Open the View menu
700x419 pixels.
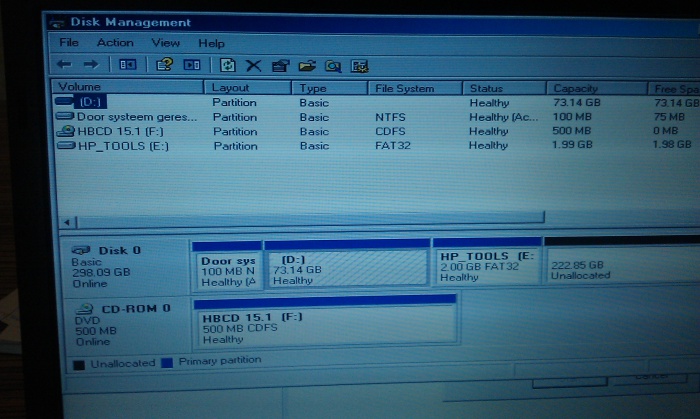coord(166,43)
